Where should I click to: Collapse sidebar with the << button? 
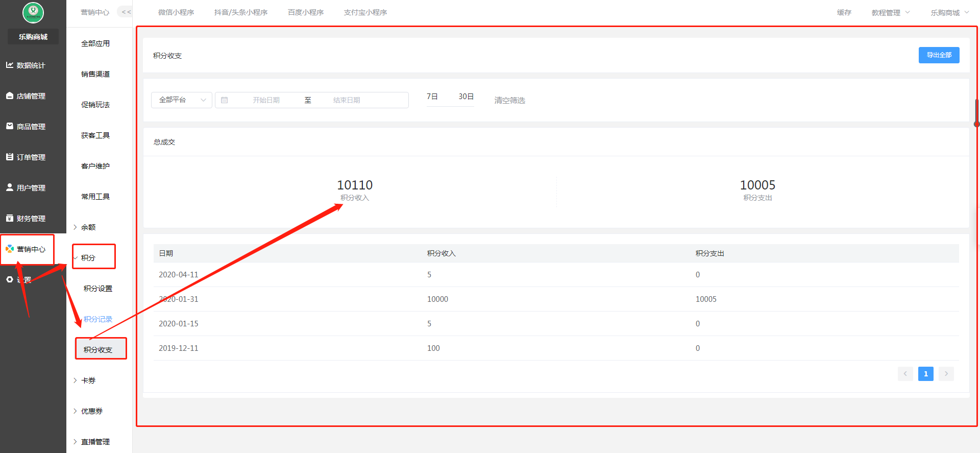coord(126,12)
